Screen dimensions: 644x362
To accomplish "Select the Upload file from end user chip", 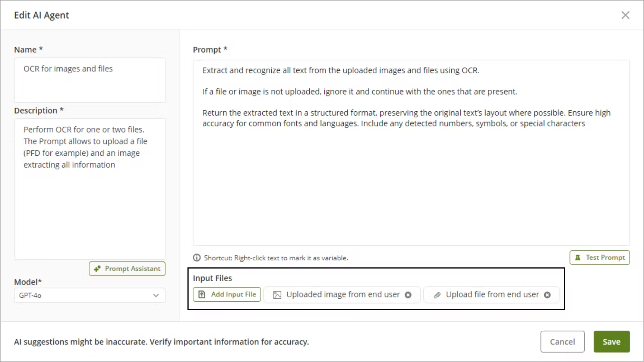I will coord(492,295).
